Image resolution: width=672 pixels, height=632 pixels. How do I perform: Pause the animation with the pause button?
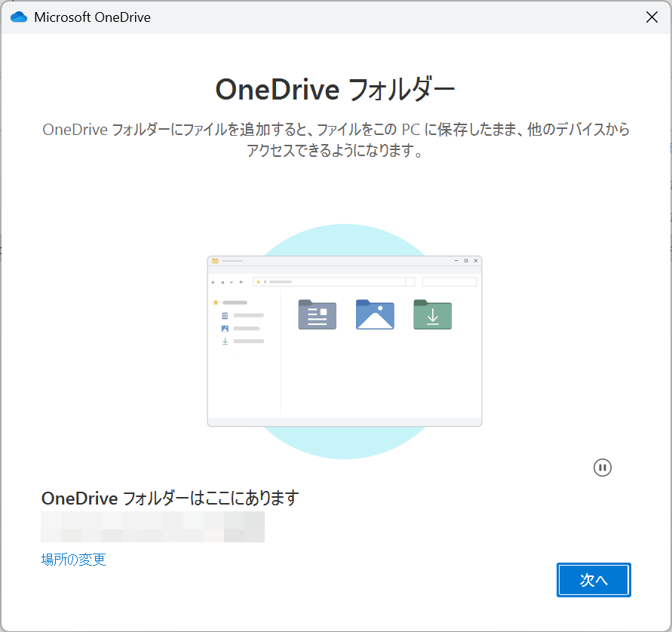602,468
